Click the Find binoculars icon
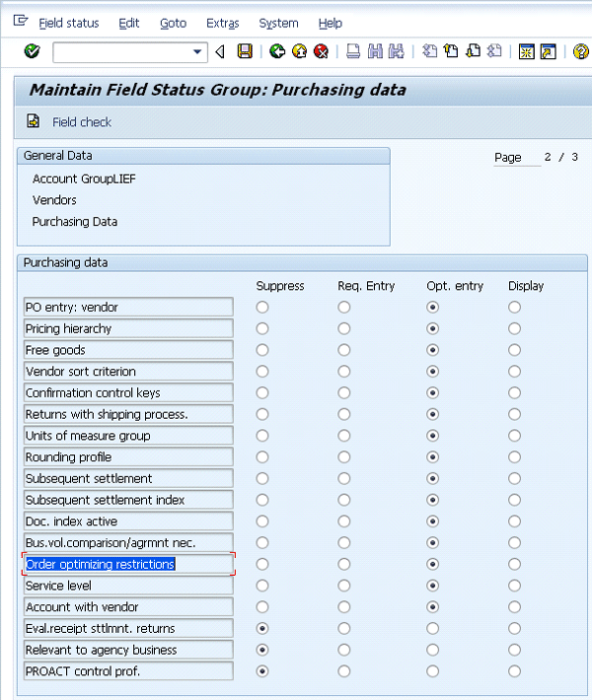Screen dimensions: 592x700 pyautogui.click(x=375, y=52)
